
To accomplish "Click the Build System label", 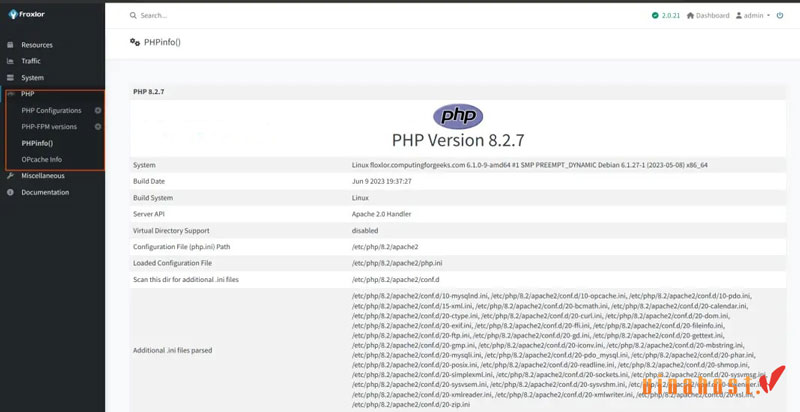I will point(153,198).
